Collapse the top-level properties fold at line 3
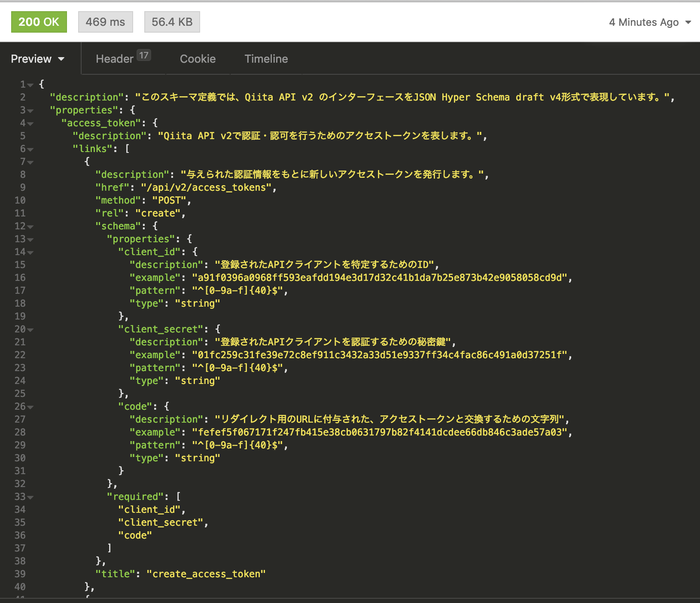 click(x=30, y=111)
